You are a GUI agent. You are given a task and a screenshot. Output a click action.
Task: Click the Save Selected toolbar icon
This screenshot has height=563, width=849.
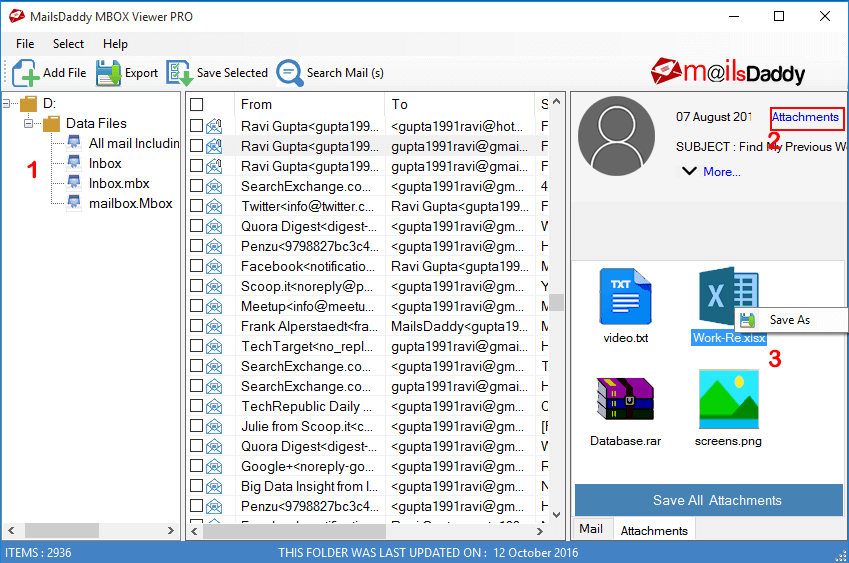pyautogui.click(x=179, y=73)
